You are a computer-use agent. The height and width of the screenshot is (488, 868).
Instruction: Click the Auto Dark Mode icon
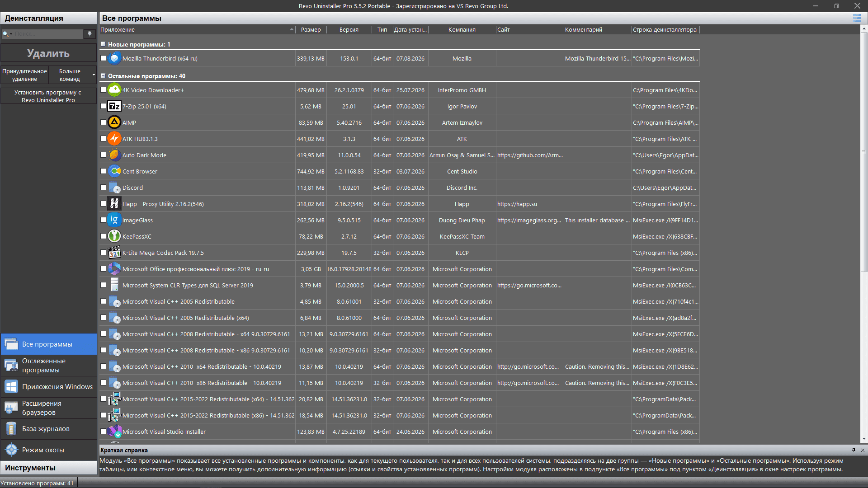click(x=114, y=155)
